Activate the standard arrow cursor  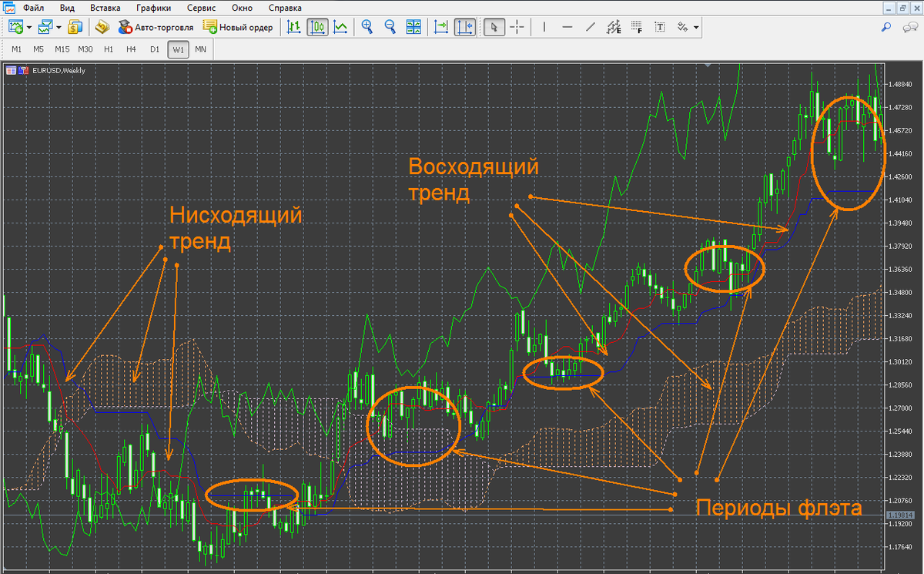[494, 27]
